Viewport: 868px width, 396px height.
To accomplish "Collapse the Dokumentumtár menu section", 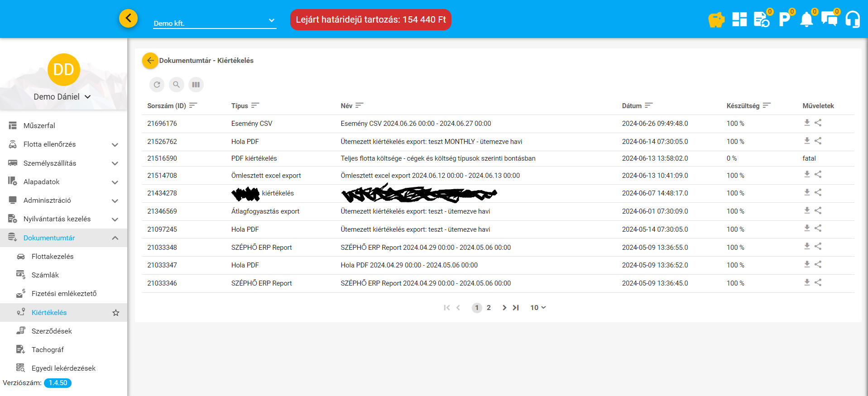I will [x=115, y=238].
